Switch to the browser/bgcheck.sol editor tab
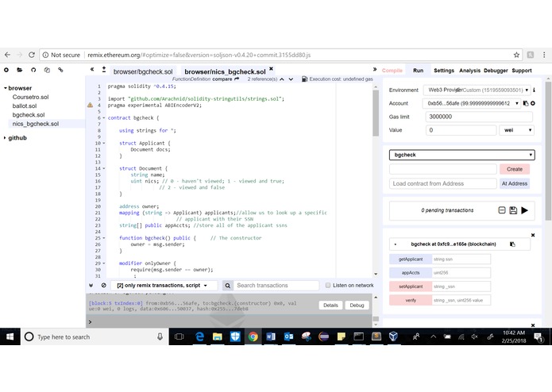Image resolution: width=552 pixels, height=392 pixels. coord(143,71)
